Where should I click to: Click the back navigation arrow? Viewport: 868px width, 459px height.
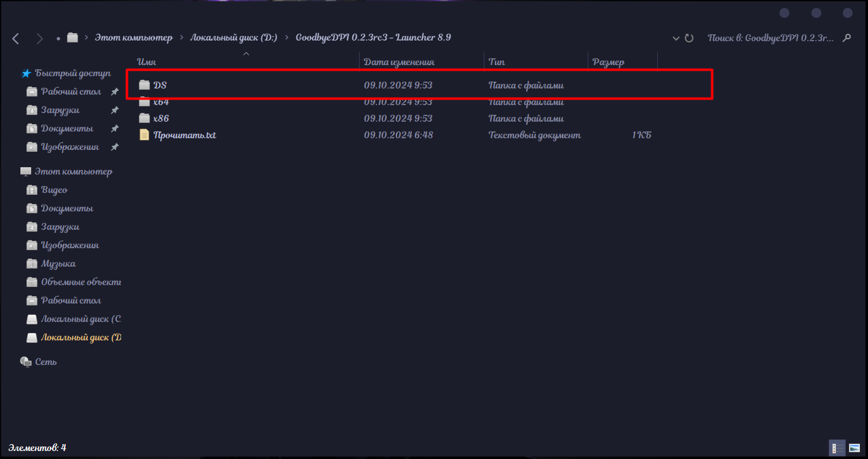coord(16,39)
